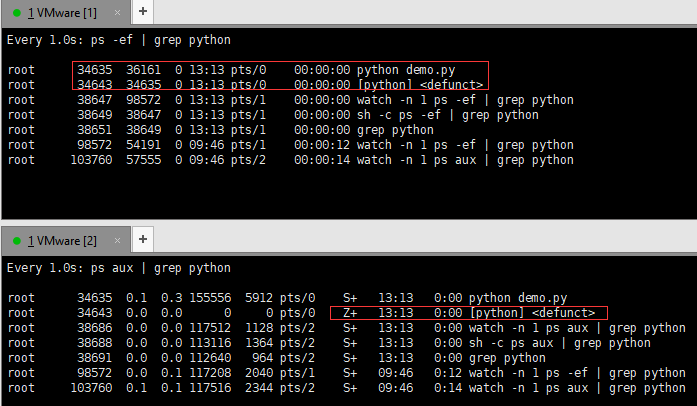Open a new tab beside VMware [2]
This screenshot has height=406, width=697.
(143, 241)
